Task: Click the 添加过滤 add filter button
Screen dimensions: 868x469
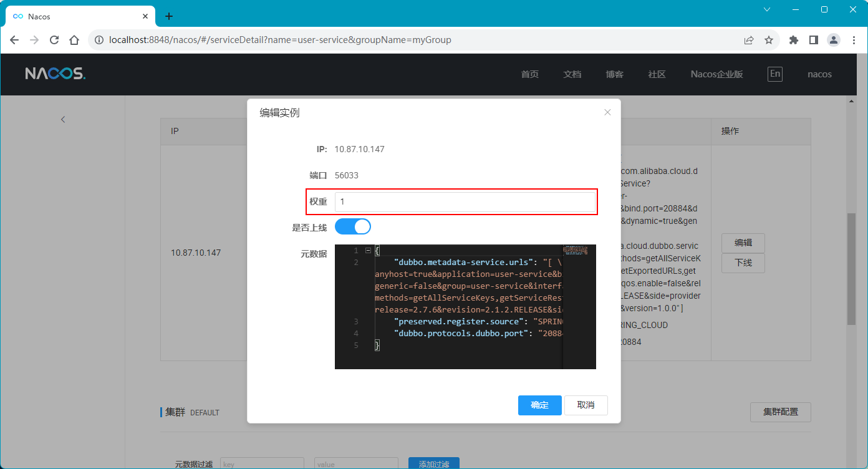Action: (434, 463)
